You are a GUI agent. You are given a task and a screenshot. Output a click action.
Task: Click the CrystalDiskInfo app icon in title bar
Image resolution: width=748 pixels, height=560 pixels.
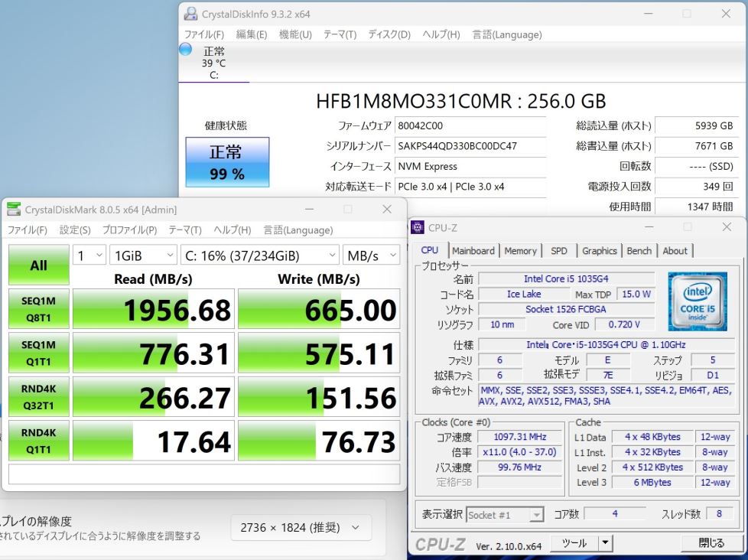190,14
